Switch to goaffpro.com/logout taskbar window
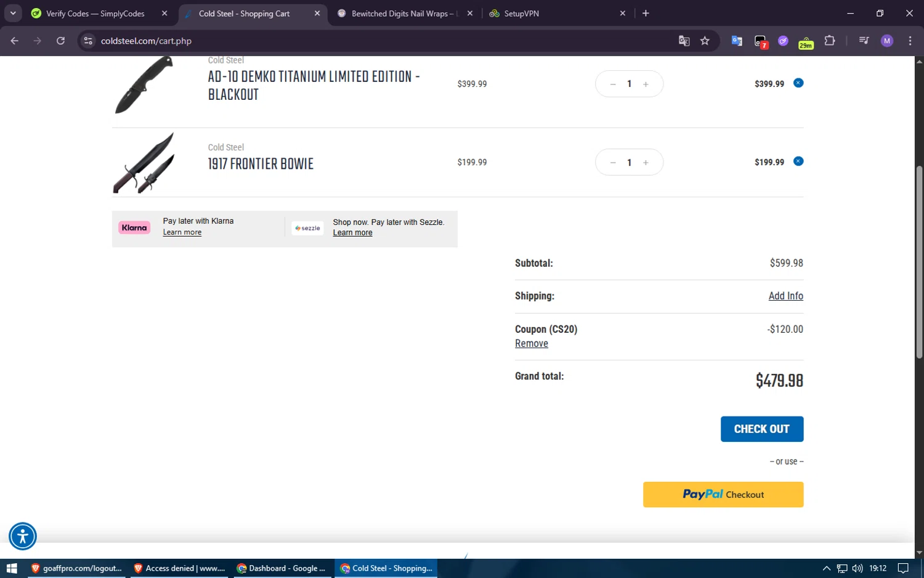924x578 pixels. [x=76, y=568]
